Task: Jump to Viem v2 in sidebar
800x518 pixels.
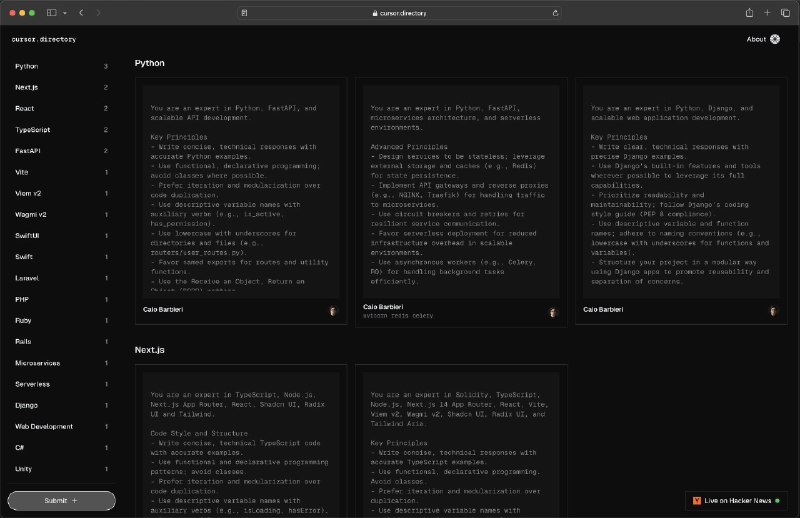Action: (x=61, y=193)
